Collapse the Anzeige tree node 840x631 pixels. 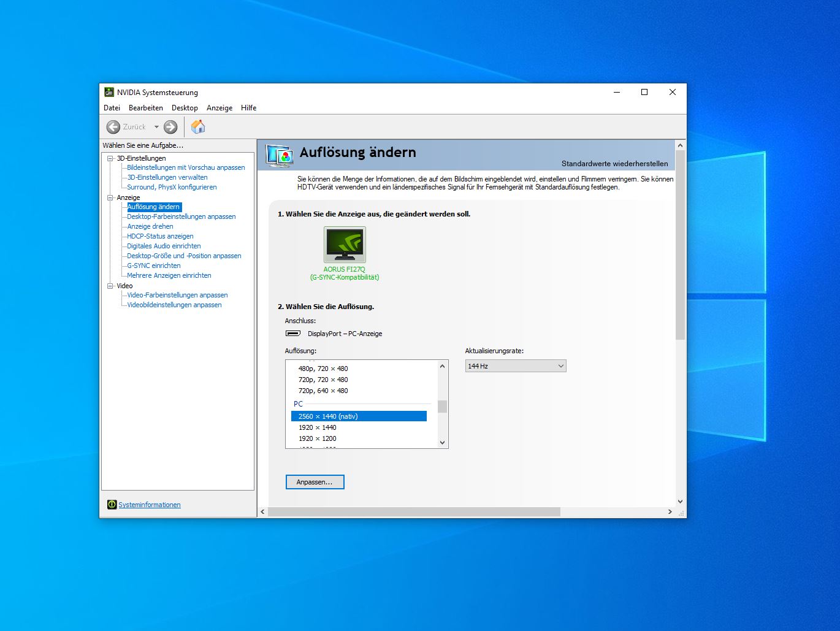click(x=110, y=197)
